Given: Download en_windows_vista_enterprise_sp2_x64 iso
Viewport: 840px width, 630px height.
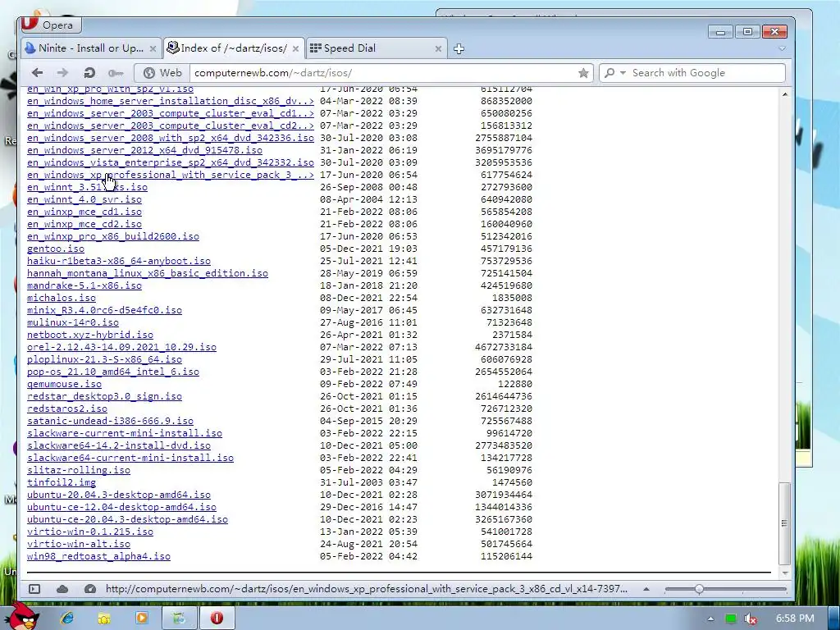Looking at the screenshot, I should 171,162.
